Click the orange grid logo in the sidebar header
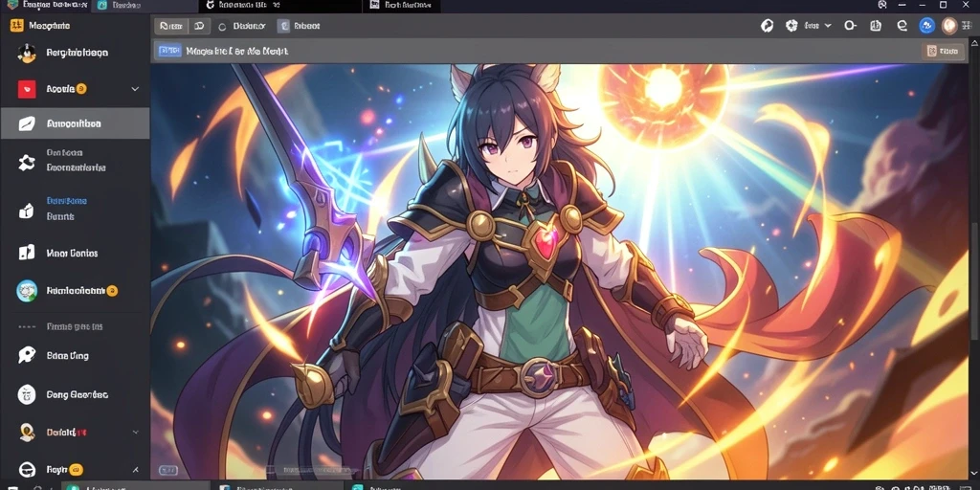Image resolution: width=980 pixels, height=490 pixels. pos(17,26)
